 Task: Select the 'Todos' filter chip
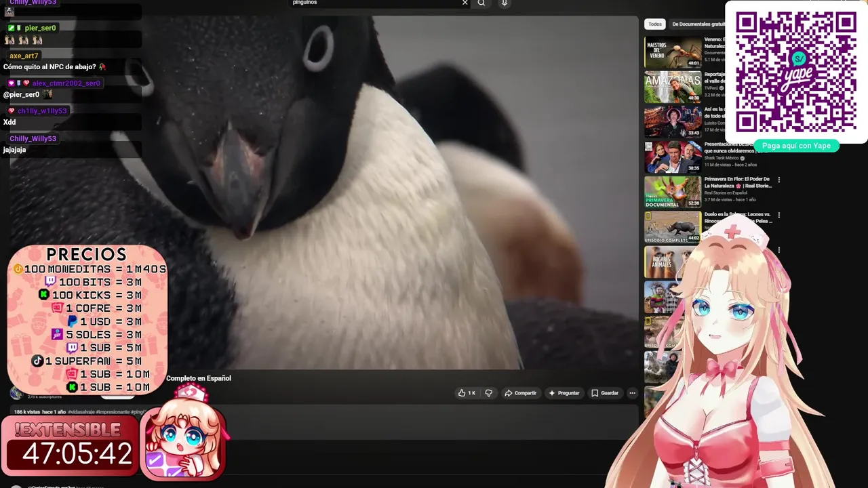click(655, 24)
